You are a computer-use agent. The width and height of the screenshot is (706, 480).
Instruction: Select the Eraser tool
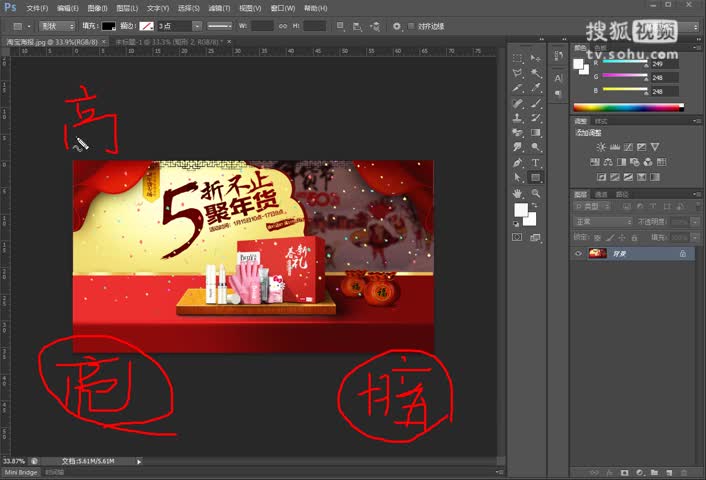(517, 132)
